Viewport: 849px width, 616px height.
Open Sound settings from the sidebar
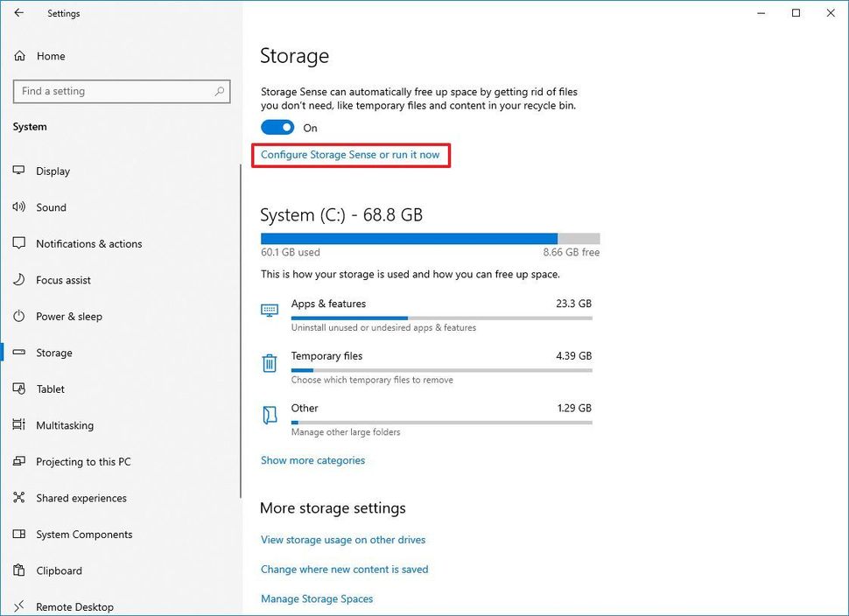[19, 207]
